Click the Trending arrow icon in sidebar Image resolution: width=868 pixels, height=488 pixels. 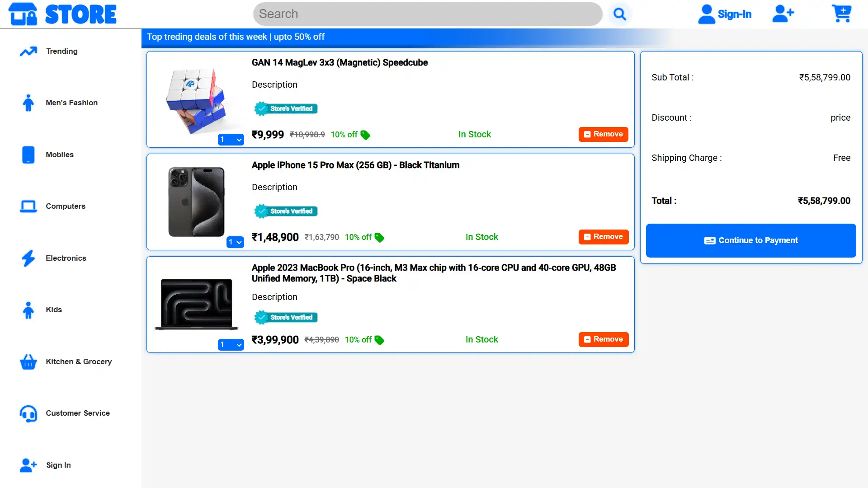tap(28, 52)
